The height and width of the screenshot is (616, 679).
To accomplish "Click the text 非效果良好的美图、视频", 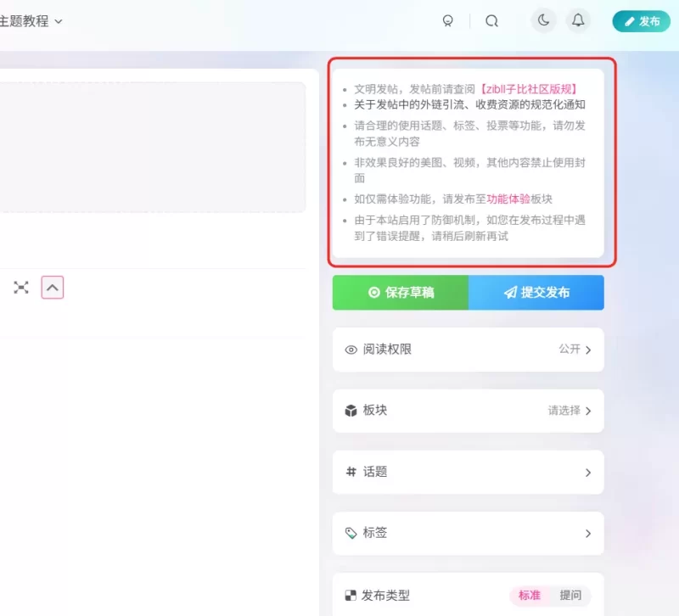I will click(414, 162).
